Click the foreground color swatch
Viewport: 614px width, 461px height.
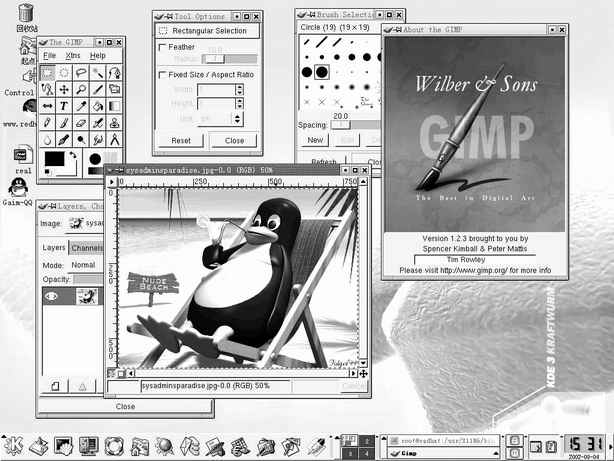tap(54, 159)
